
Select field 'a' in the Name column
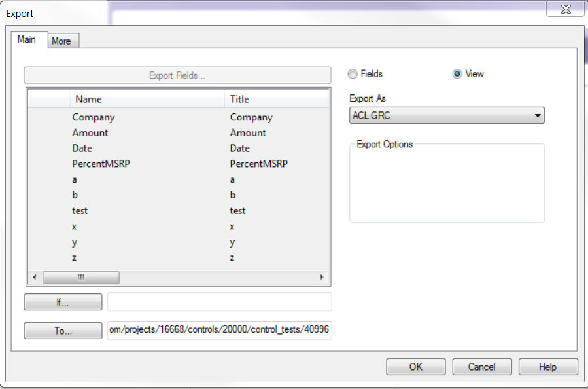point(75,180)
